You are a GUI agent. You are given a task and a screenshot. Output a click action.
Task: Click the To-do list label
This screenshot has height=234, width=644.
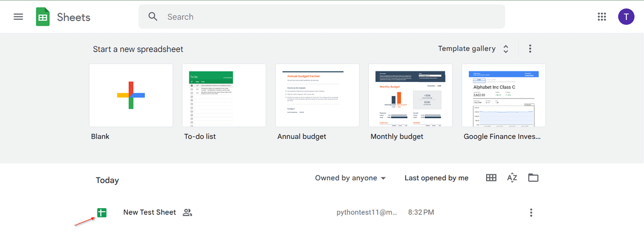[200, 136]
